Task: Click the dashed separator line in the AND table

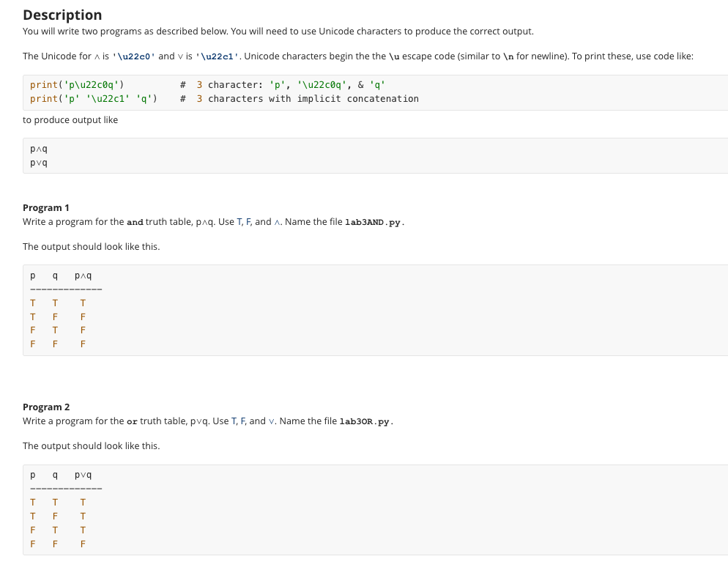Action: click(64, 289)
